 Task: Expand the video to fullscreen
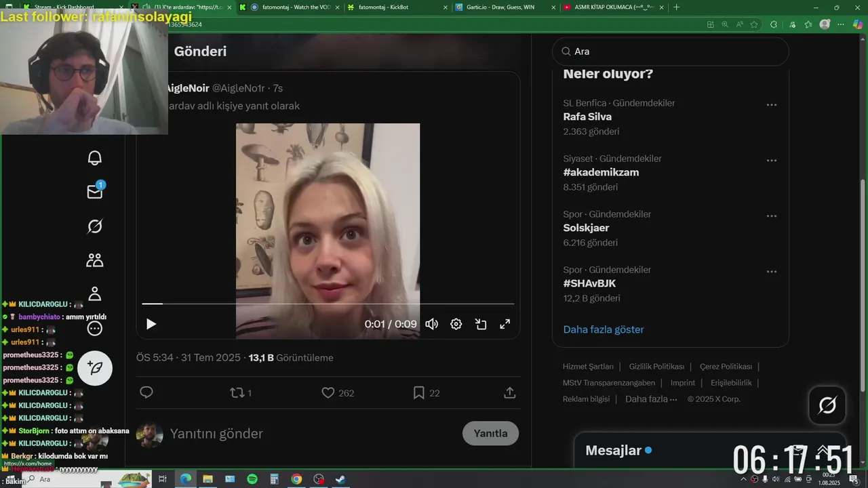pyautogui.click(x=505, y=324)
